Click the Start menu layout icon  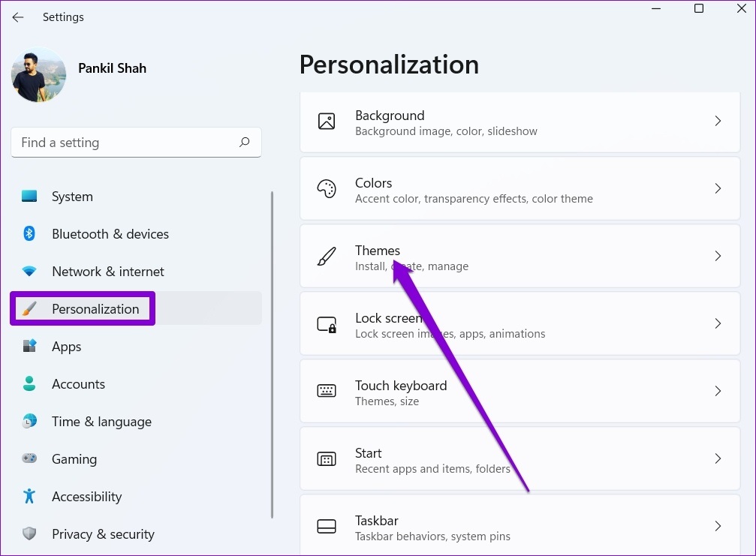click(x=327, y=459)
